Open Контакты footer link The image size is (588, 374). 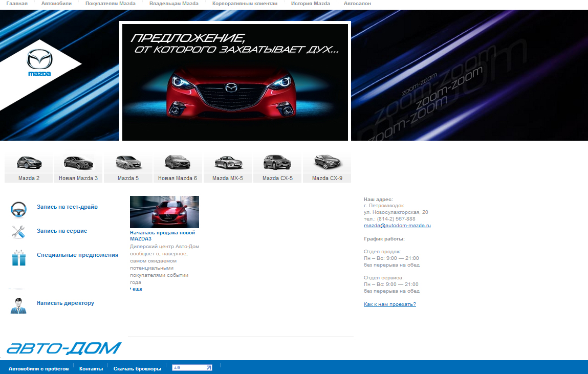tap(91, 369)
